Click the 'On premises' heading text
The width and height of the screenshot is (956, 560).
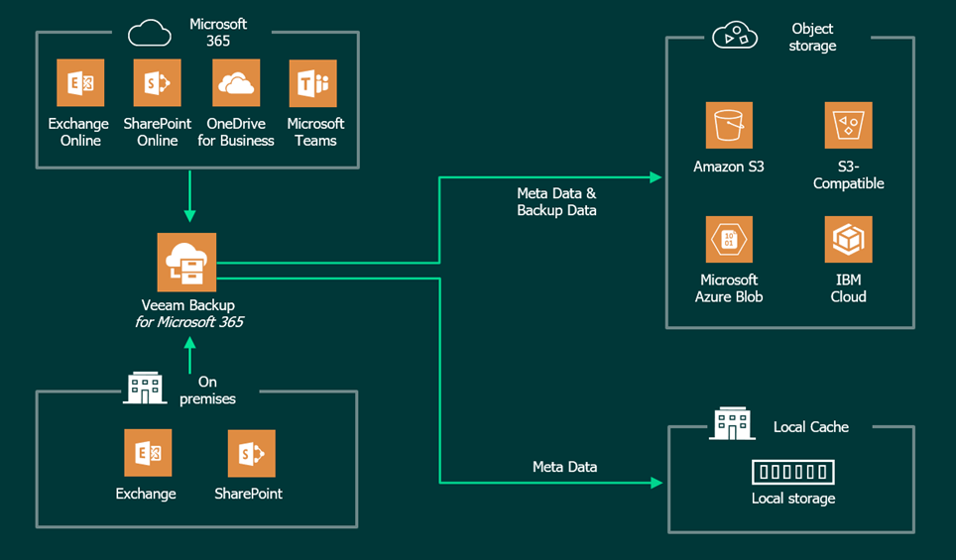tap(207, 390)
